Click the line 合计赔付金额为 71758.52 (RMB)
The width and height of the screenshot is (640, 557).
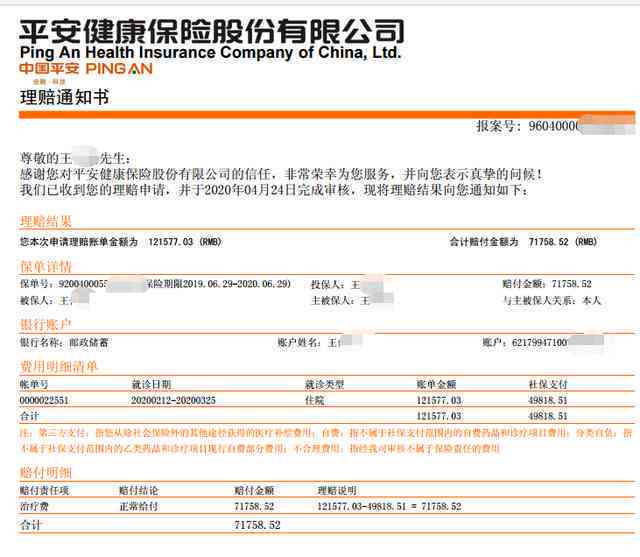pyautogui.click(x=523, y=242)
